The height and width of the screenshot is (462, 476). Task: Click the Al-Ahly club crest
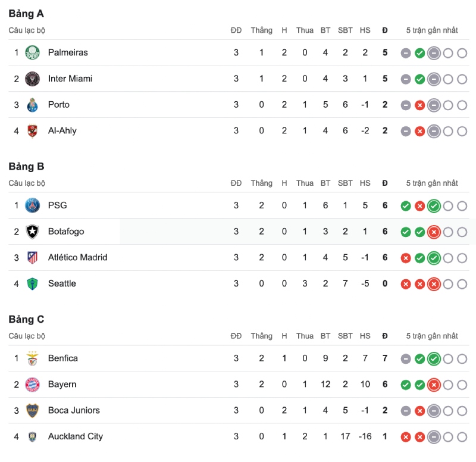(x=32, y=131)
